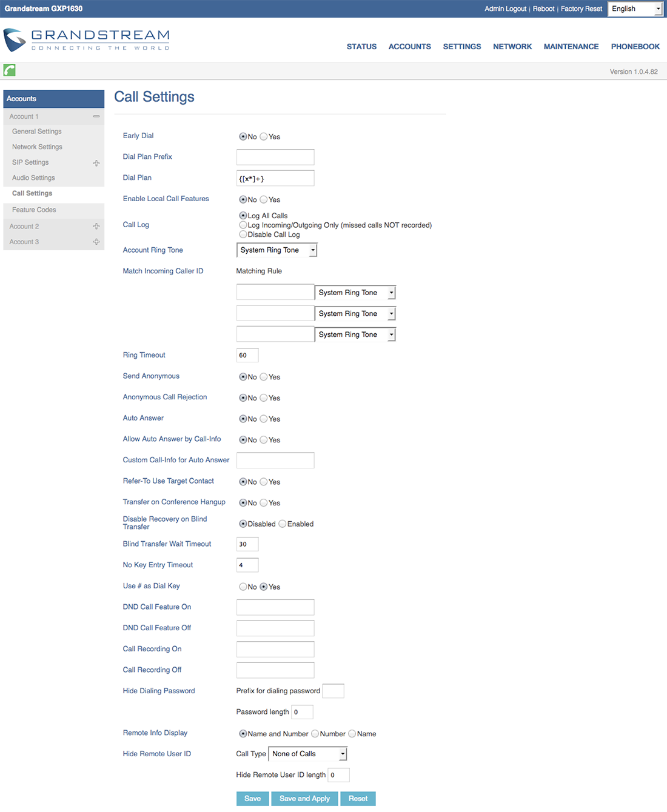Set Early Dial to Yes
The width and height of the screenshot is (667, 812).
point(264,137)
